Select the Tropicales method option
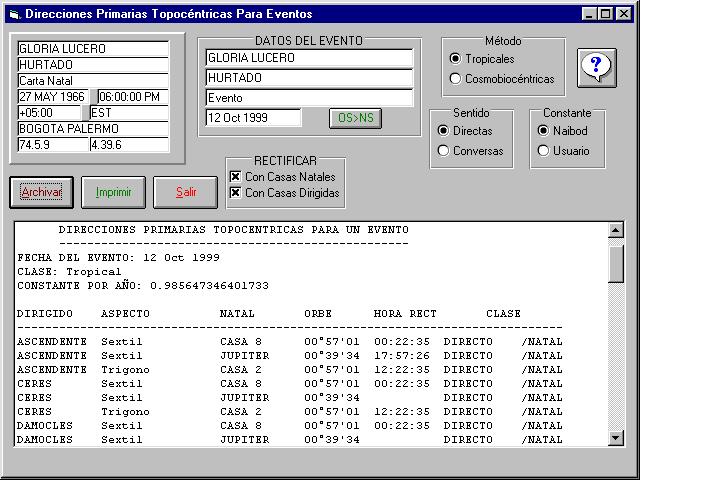The width and height of the screenshot is (723, 489). 456,59
